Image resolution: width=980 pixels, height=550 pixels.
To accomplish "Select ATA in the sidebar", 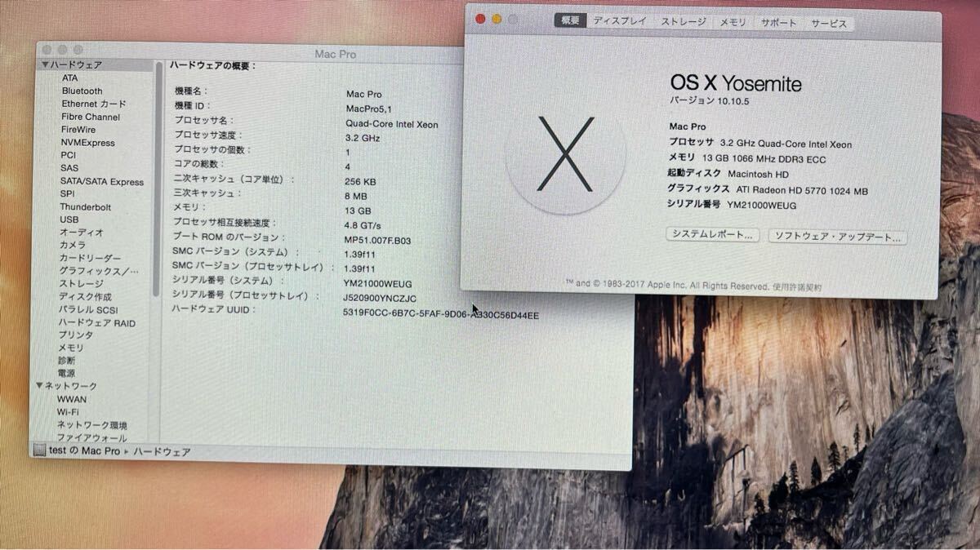I will point(70,78).
